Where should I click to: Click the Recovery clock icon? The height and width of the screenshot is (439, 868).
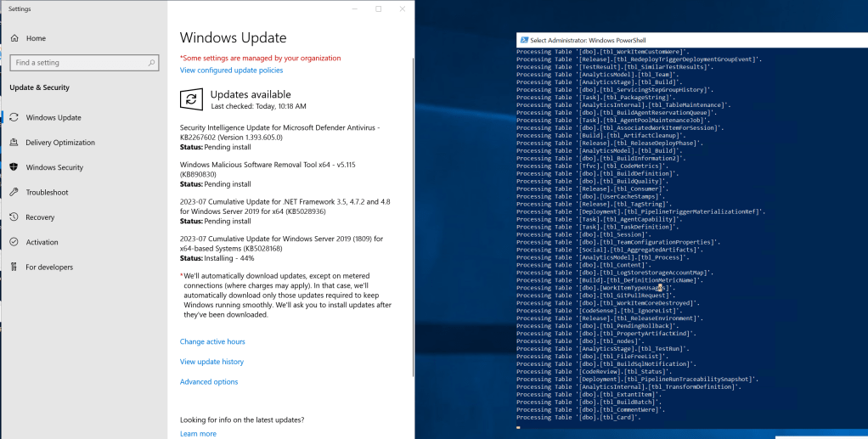click(14, 217)
